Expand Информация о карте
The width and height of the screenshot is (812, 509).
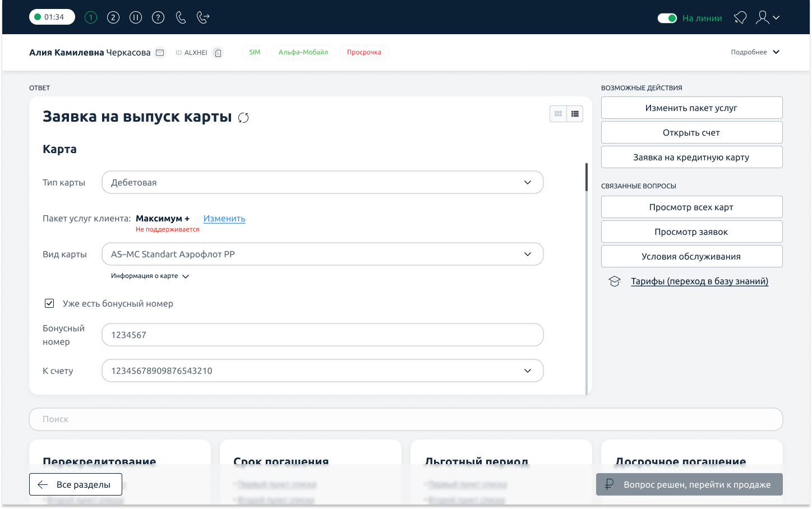click(150, 276)
